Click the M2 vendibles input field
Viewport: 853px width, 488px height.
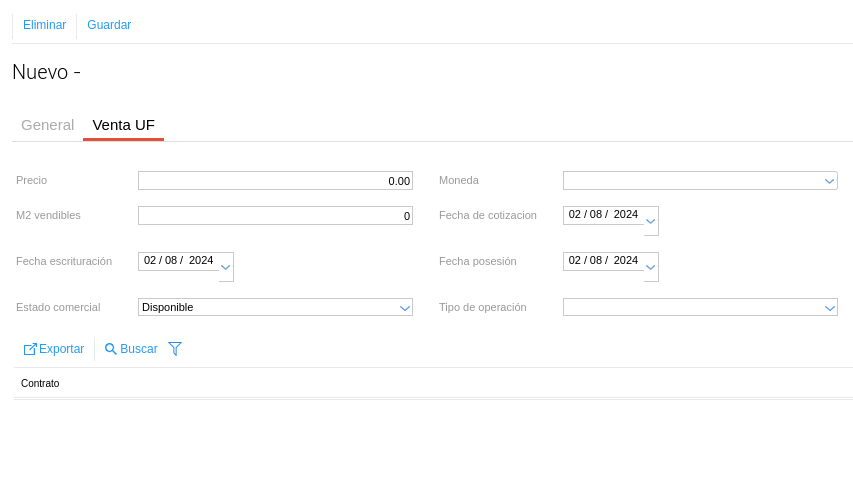(x=275, y=216)
